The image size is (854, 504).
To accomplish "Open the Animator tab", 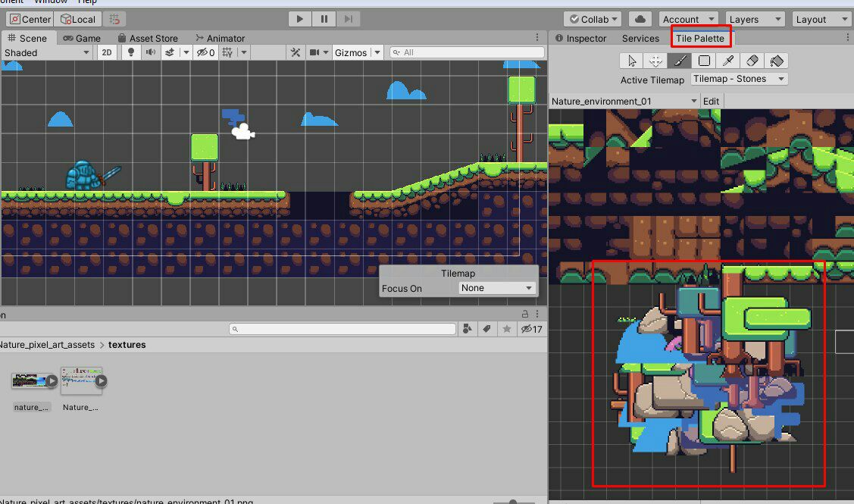I will [220, 38].
